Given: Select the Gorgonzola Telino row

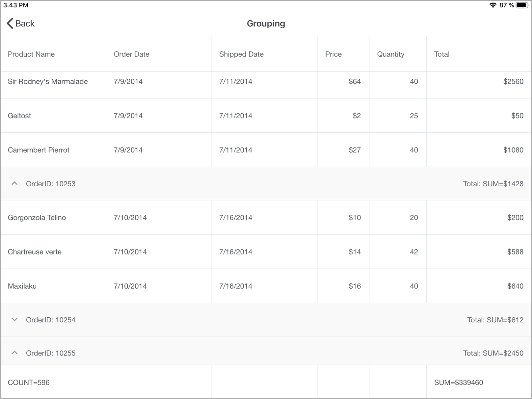Looking at the screenshot, I should (37, 218).
